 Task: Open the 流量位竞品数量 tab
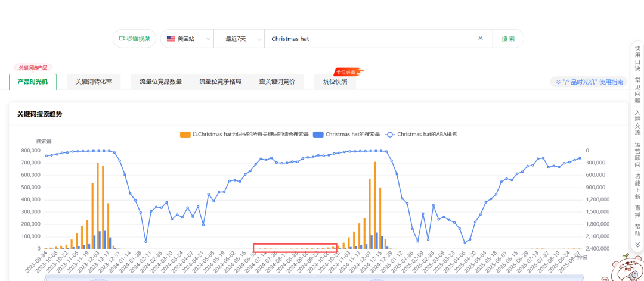[x=160, y=82]
